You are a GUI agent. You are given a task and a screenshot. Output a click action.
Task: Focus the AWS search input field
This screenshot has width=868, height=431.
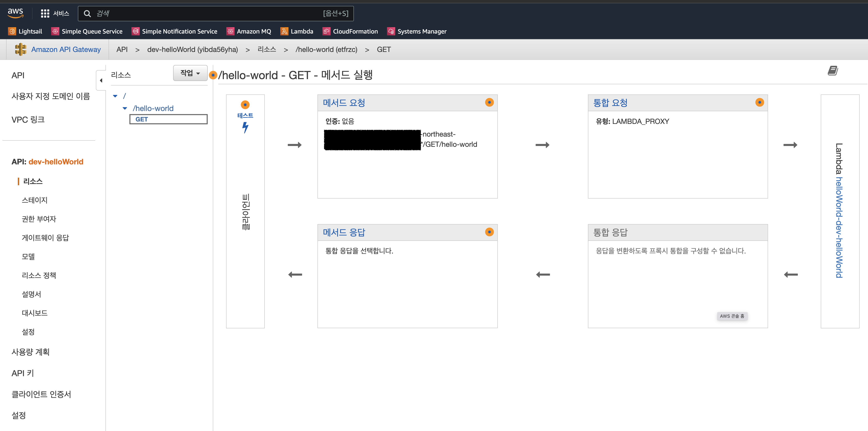pyautogui.click(x=209, y=13)
